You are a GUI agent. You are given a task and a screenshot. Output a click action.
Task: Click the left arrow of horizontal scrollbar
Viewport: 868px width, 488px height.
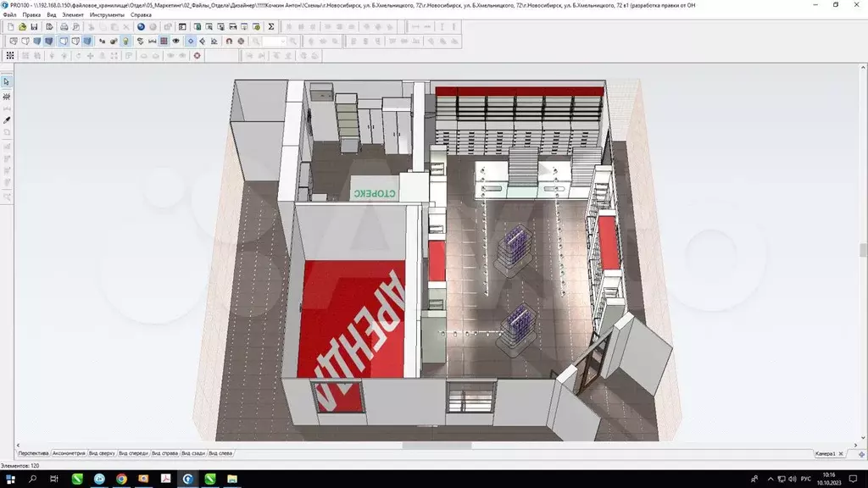point(18,446)
